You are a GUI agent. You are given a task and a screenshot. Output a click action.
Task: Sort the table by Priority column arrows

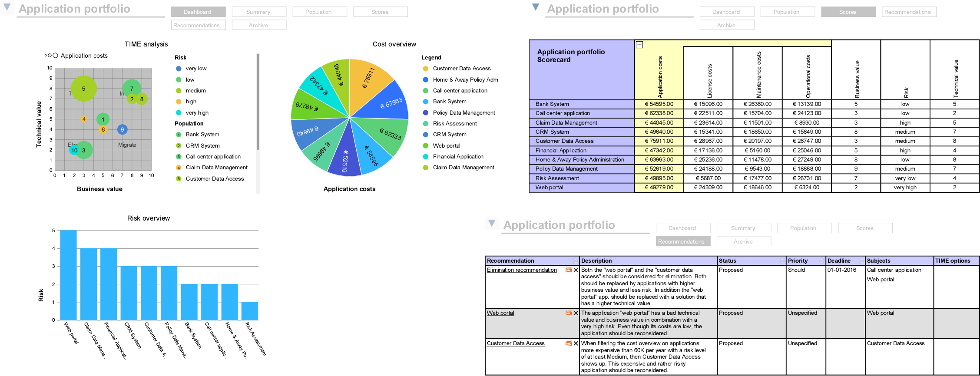(x=821, y=261)
